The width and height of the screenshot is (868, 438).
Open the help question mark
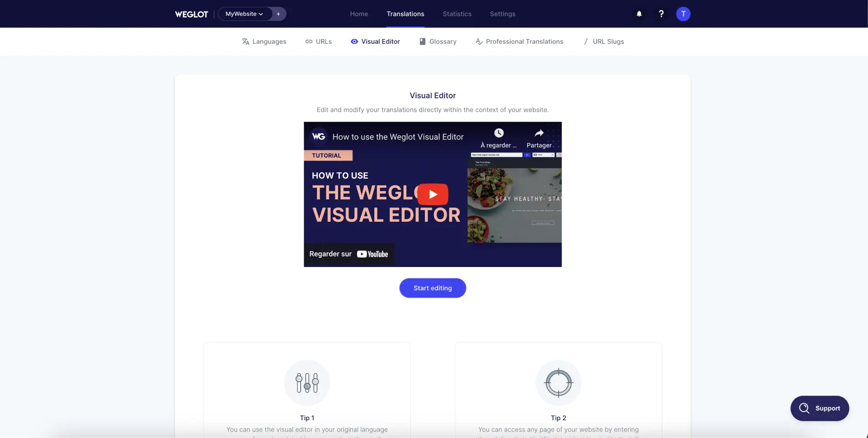click(661, 14)
